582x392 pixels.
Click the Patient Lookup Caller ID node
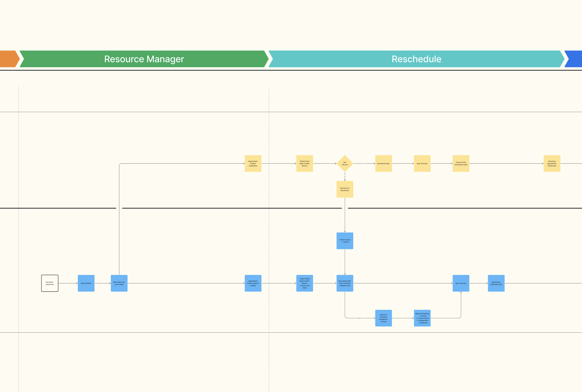pos(345,241)
